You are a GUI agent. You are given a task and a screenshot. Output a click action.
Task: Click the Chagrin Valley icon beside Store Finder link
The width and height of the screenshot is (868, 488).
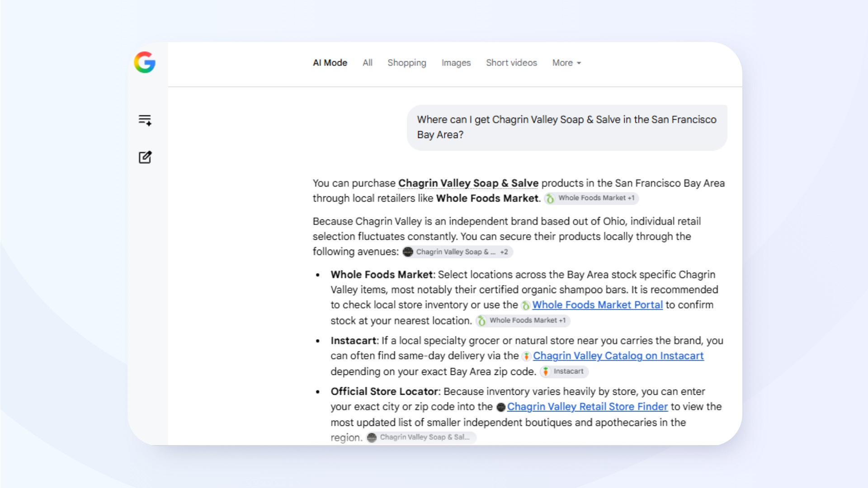tap(501, 407)
